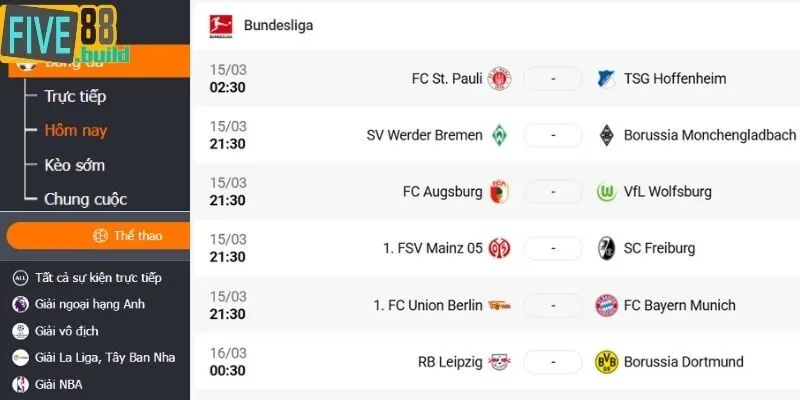Select Chung cuộc in sidebar
Viewport: 800px width, 400px height.
(x=85, y=199)
